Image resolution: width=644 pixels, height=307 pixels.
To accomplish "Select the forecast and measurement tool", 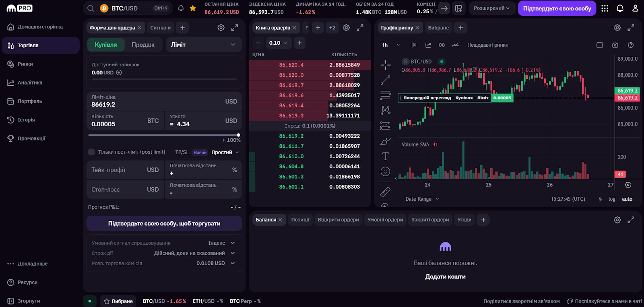I will (x=385, y=126).
